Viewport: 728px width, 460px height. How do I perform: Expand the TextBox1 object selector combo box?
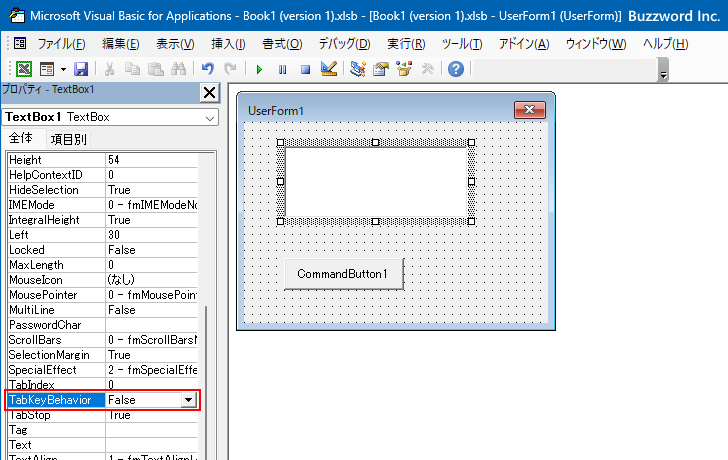[x=210, y=118]
